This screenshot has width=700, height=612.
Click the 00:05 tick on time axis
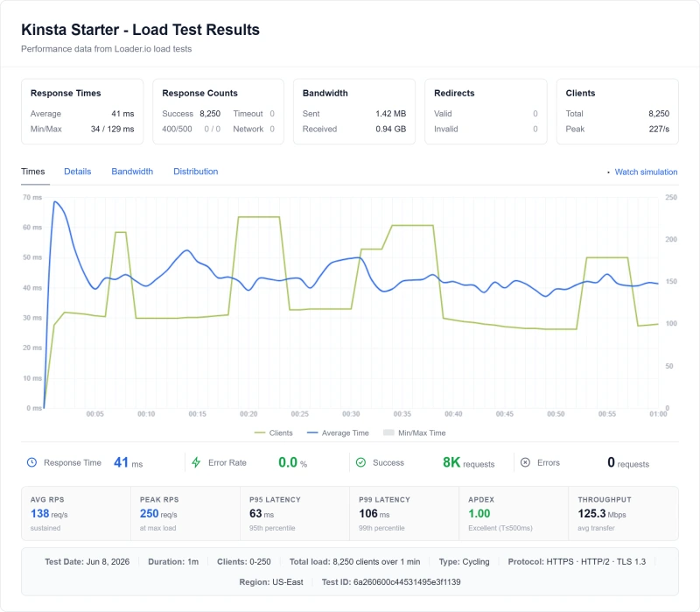[95, 414]
